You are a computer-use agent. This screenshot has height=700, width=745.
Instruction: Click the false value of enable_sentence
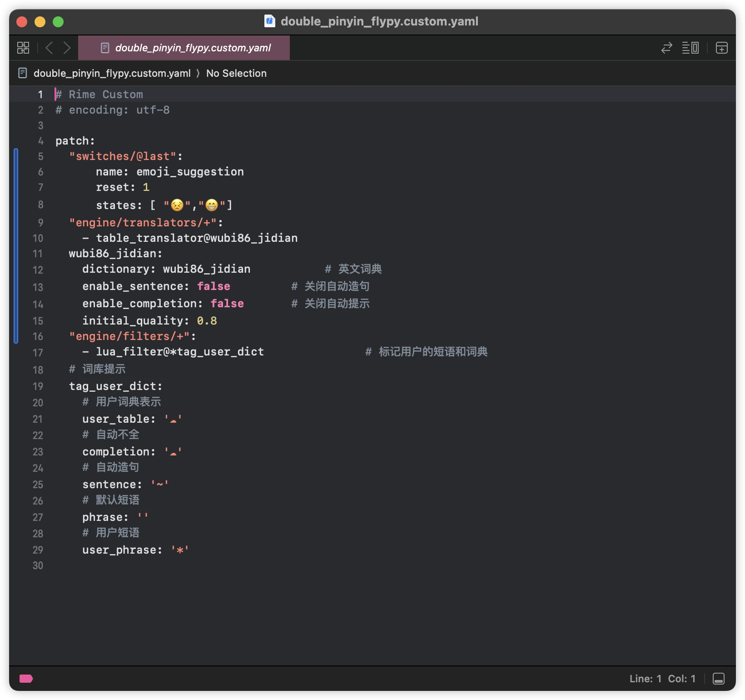214,286
